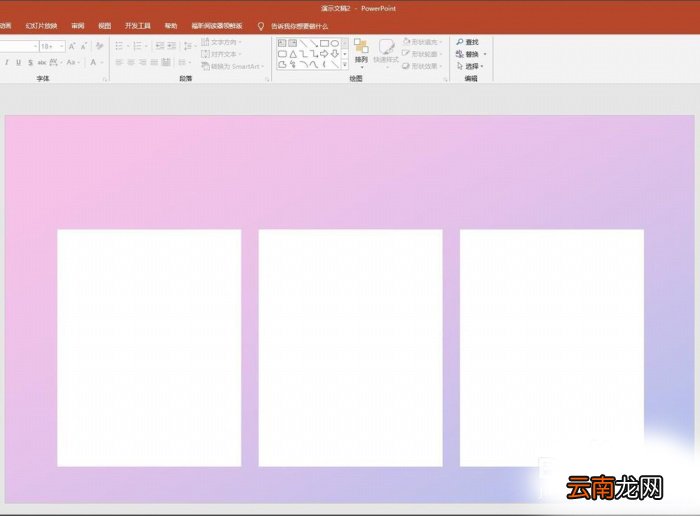Open the 视图 (View) ribbon tab
Viewport: 700px width, 516px height.
click(104, 26)
